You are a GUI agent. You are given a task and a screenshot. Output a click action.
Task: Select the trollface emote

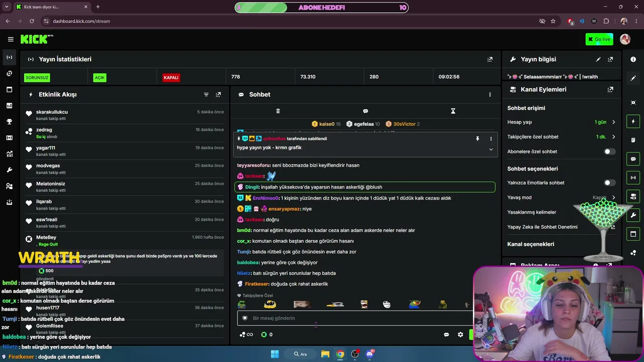click(x=386, y=304)
